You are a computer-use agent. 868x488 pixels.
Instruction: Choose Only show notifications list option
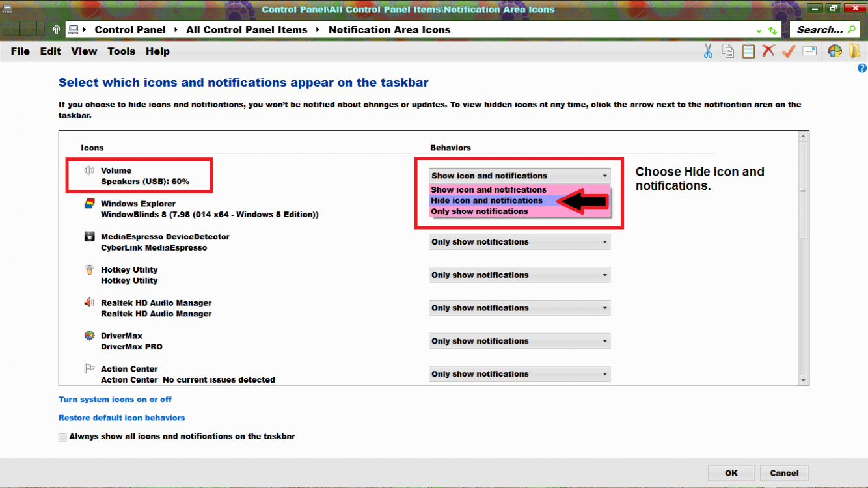(x=519, y=211)
